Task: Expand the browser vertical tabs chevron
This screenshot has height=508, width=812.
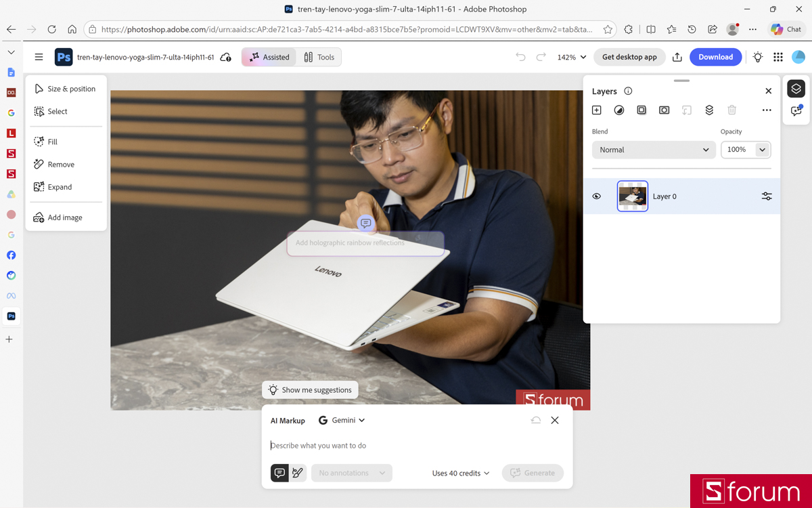Action: tap(11, 52)
